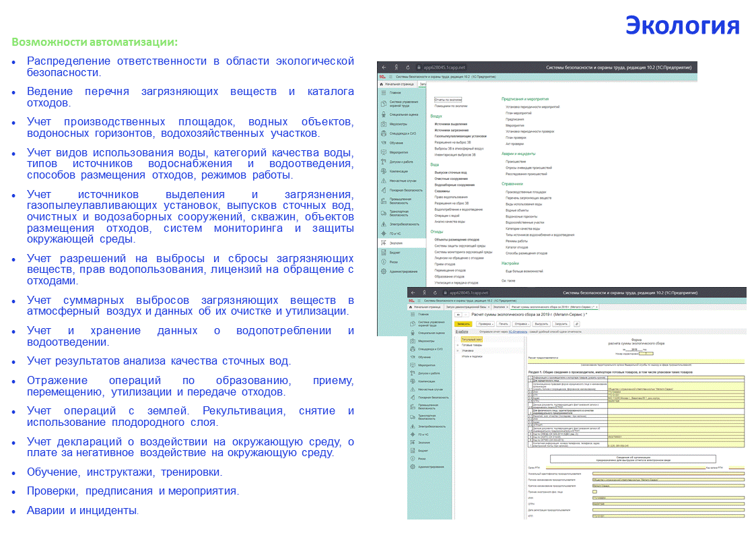This screenshot has width=756, height=535.
Task: Click the browser back arrow in back window
Action: click(384, 67)
